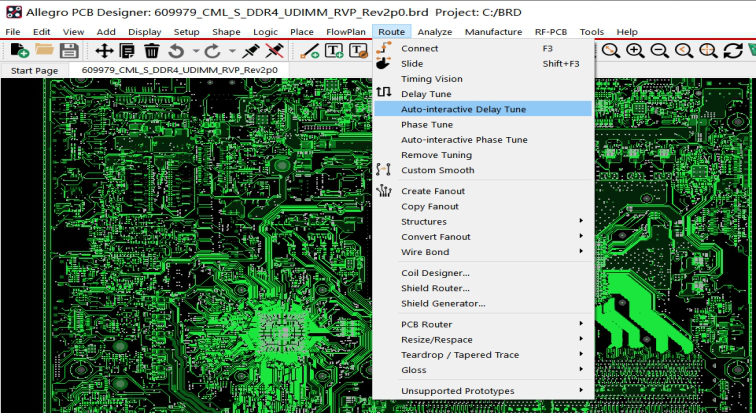
Task: Switch to the Start Page tab
Action: coord(34,70)
